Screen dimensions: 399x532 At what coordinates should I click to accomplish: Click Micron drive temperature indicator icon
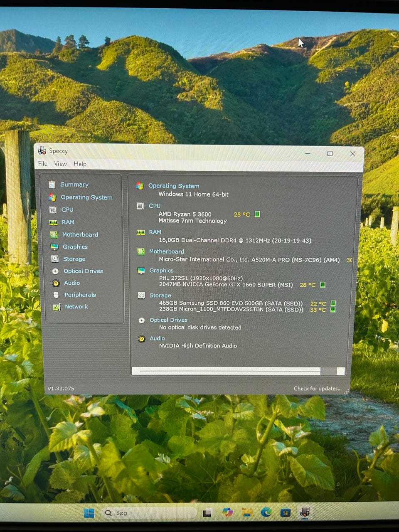[333, 309]
